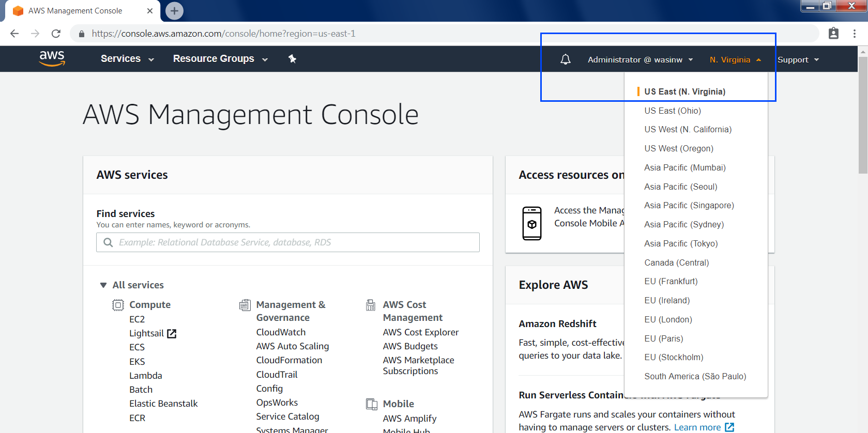Click the browser back arrow
The image size is (868, 433).
[x=14, y=34]
